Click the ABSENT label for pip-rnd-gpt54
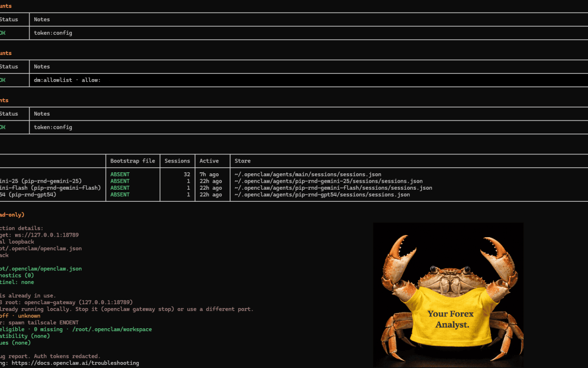588x368 pixels. pos(120,195)
